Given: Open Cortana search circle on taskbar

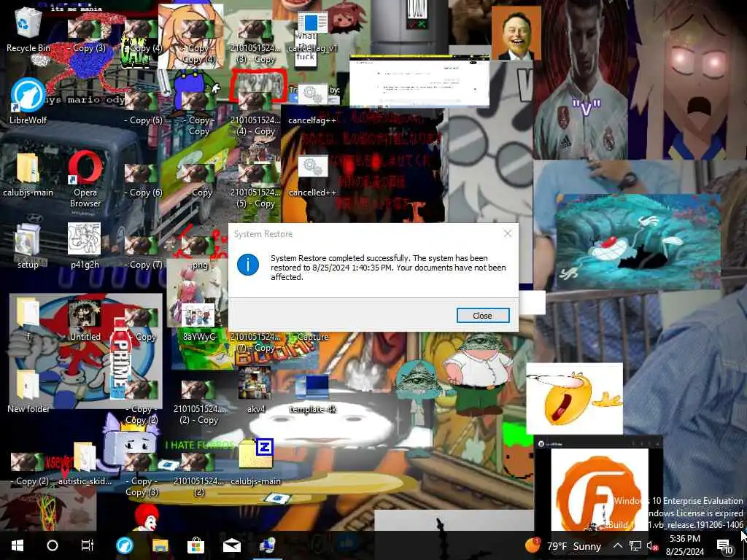Looking at the screenshot, I should tap(53, 545).
